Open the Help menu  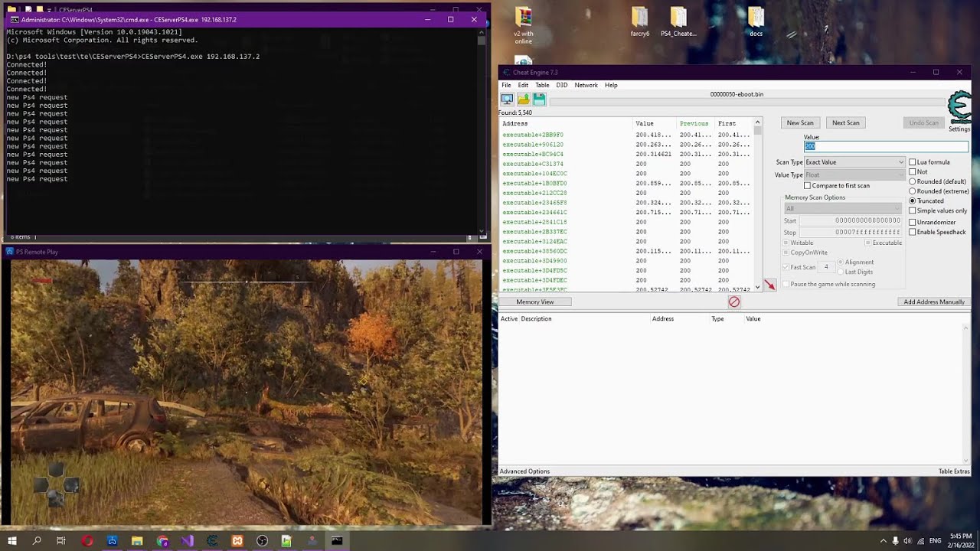pyautogui.click(x=611, y=85)
